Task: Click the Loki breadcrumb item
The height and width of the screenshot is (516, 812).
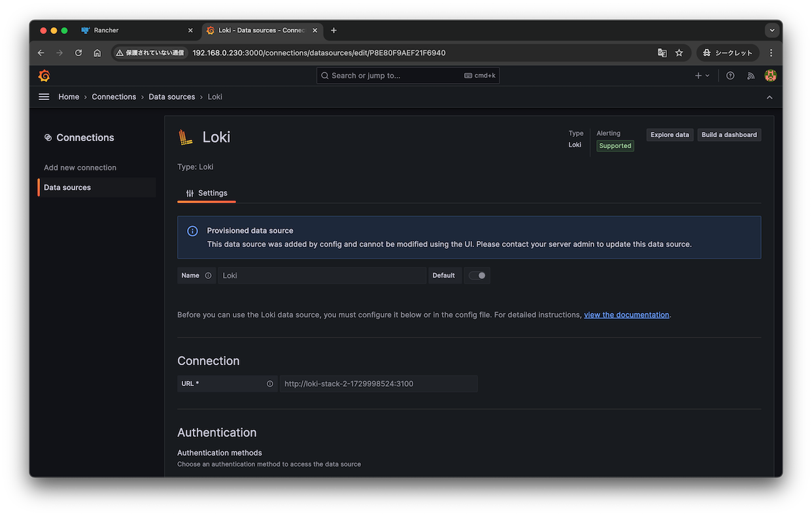Action: click(x=215, y=97)
